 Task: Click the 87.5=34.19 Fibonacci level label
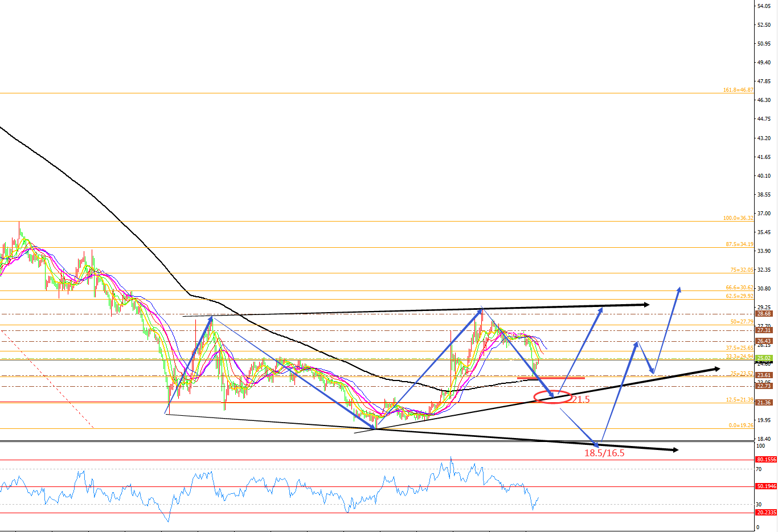click(739, 244)
